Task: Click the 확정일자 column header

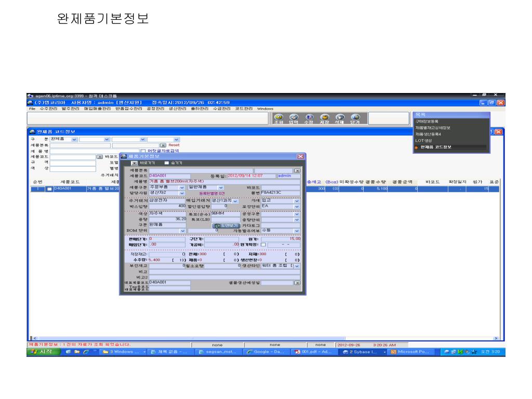Action: (x=457, y=182)
